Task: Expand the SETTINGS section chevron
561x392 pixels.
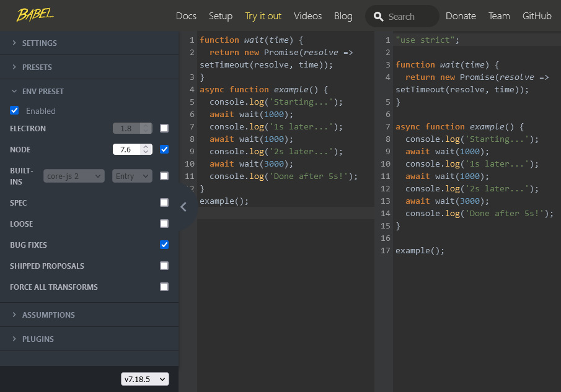Action: [x=14, y=43]
